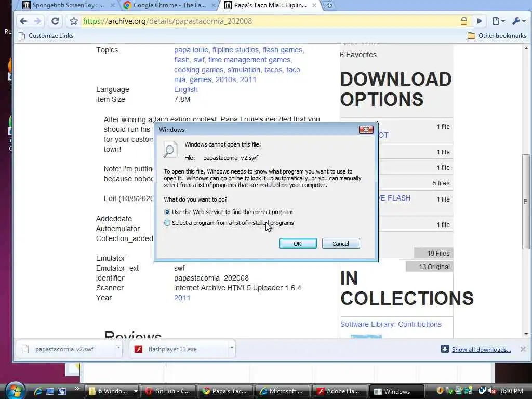Click the '7.8M' item size value
Screen dimensions: 532x399
(x=182, y=99)
